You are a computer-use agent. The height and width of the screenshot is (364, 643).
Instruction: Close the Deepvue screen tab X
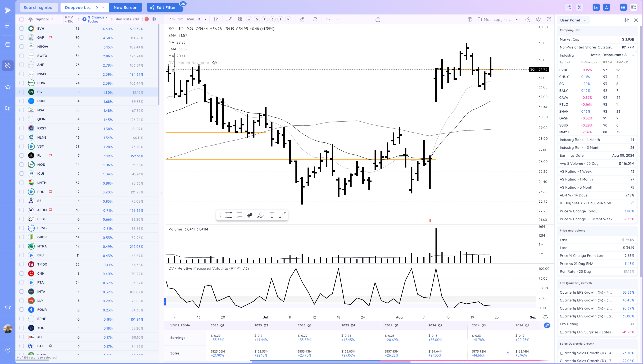click(x=97, y=8)
